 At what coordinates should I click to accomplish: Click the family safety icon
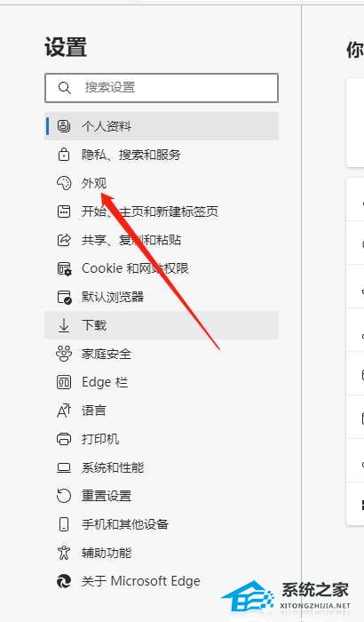click(x=63, y=354)
